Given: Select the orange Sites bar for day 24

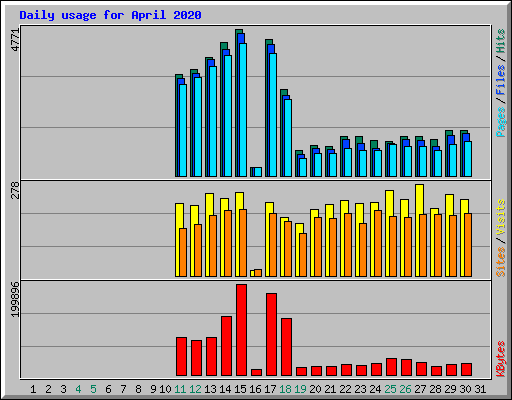Looking at the screenshot, I should pos(378,243).
